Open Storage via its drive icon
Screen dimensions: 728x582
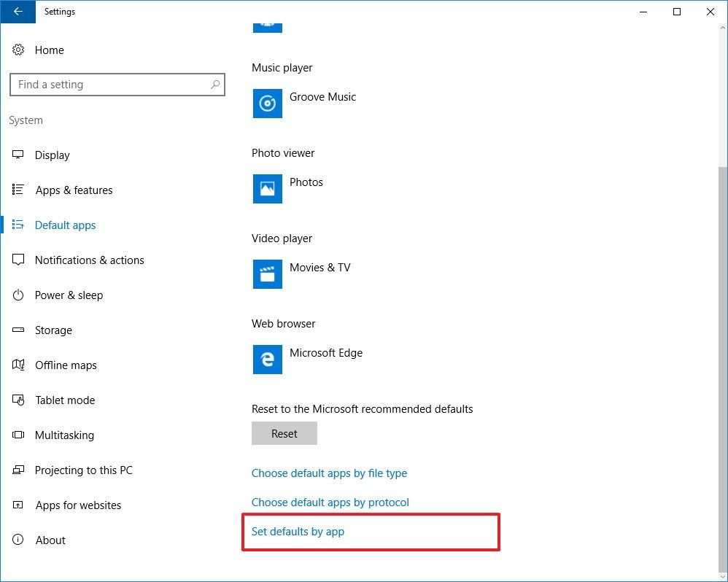18,330
